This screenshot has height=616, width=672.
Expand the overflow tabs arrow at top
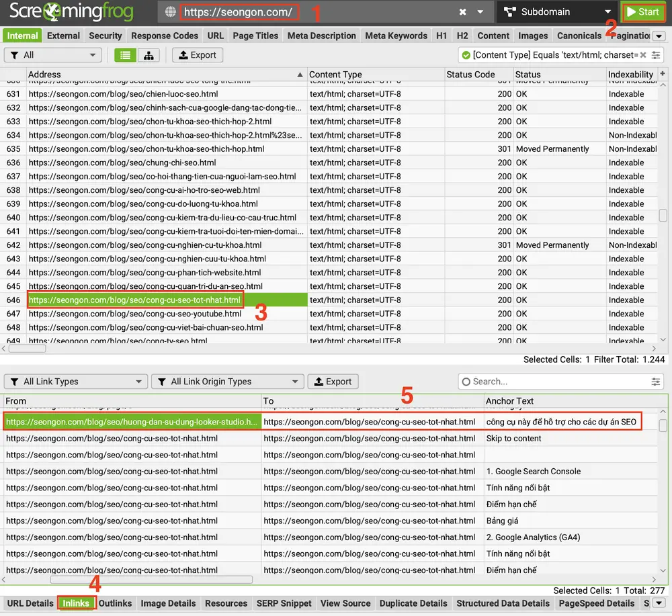click(659, 36)
